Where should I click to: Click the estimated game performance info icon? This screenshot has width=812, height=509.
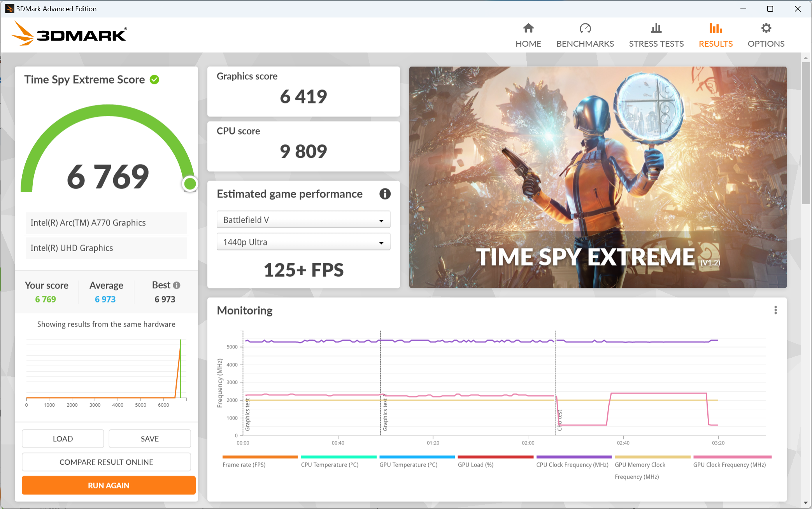click(x=385, y=194)
